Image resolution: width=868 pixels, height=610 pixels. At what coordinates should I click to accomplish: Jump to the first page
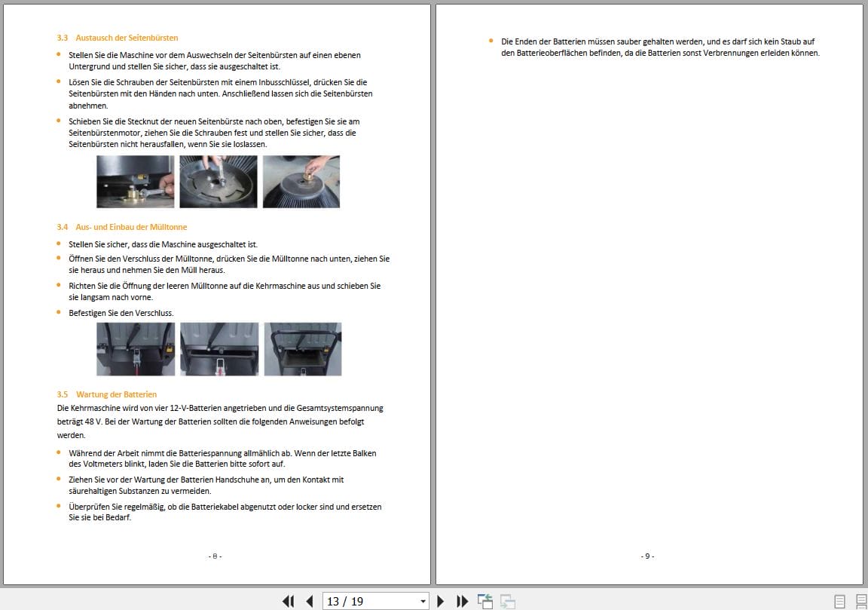coord(289,601)
